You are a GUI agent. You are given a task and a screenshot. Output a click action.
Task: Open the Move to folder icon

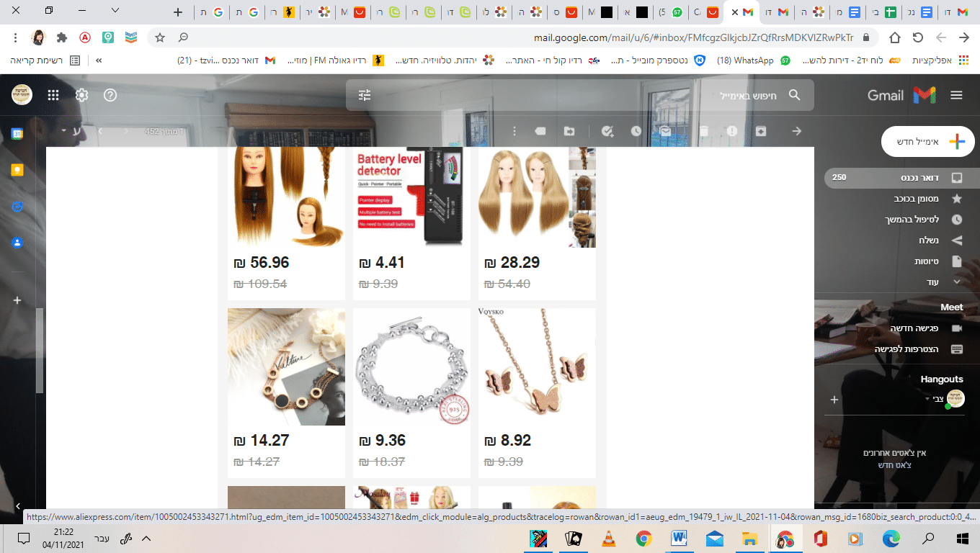[569, 131]
